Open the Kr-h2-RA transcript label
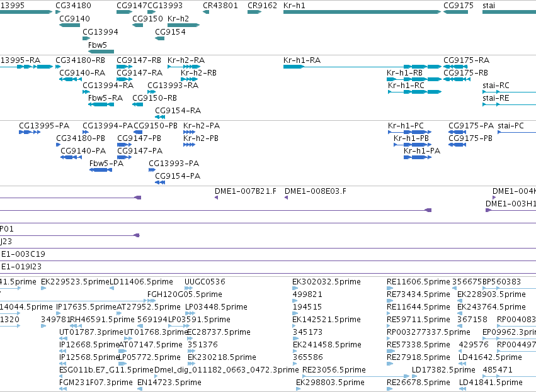The height and width of the screenshot is (392, 536). [x=186, y=60]
